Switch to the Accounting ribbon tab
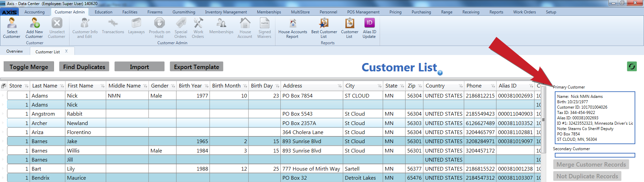The image size is (644, 182). tap(34, 12)
